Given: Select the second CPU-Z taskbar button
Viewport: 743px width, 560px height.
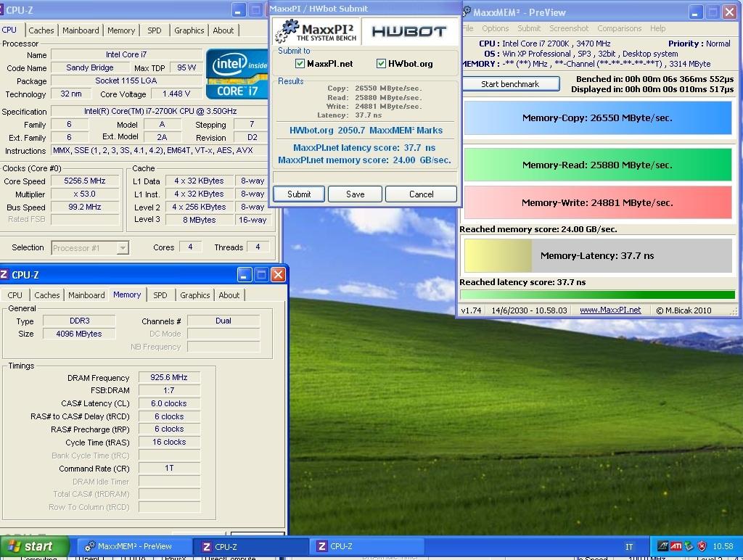Looking at the screenshot, I should coord(368,546).
